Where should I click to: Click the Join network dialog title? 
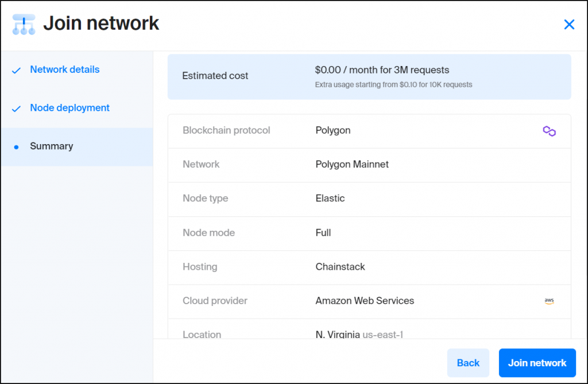pyautogui.click(x=101, y=24)
